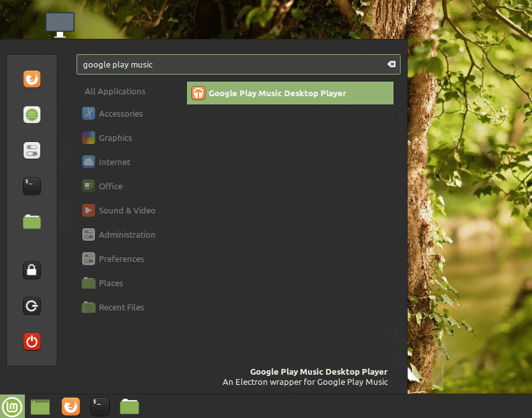Viewport: 532px width, 418px height.
Task: Log out using the sidebar logout icon
Action: click(32, 306)
